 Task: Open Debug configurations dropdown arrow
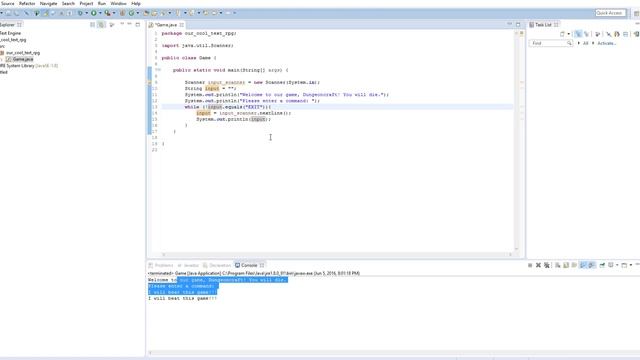[x=87, y=13]
